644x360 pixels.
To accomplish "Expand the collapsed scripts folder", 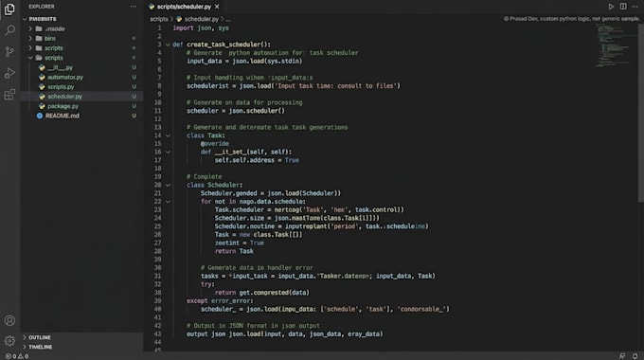I will 30,48.
